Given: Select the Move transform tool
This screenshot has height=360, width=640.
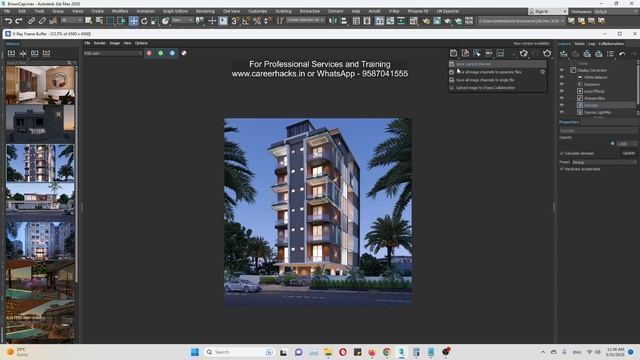Looking at the screenshot, I should click(133, 21).
